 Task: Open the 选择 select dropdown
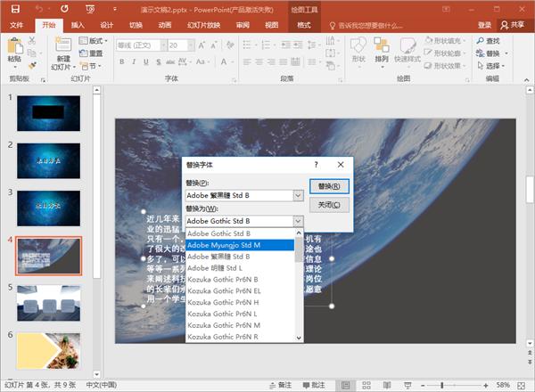tap(491, 65)
